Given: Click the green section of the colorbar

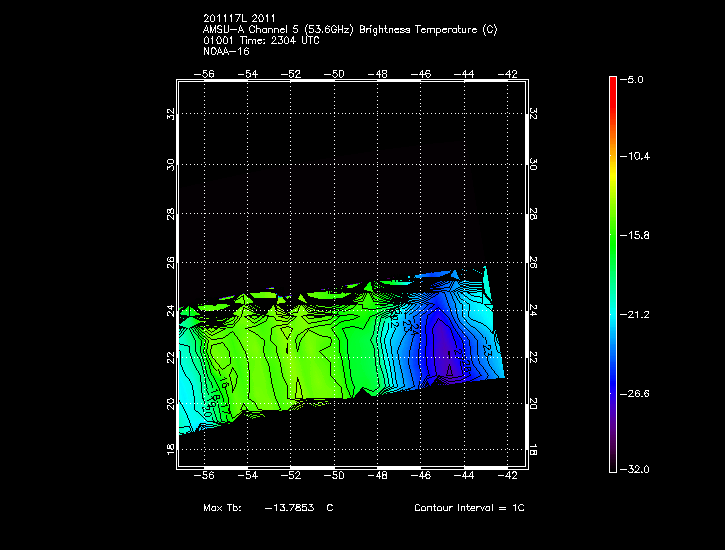Looking at the screenshot, I should [612, 240].
